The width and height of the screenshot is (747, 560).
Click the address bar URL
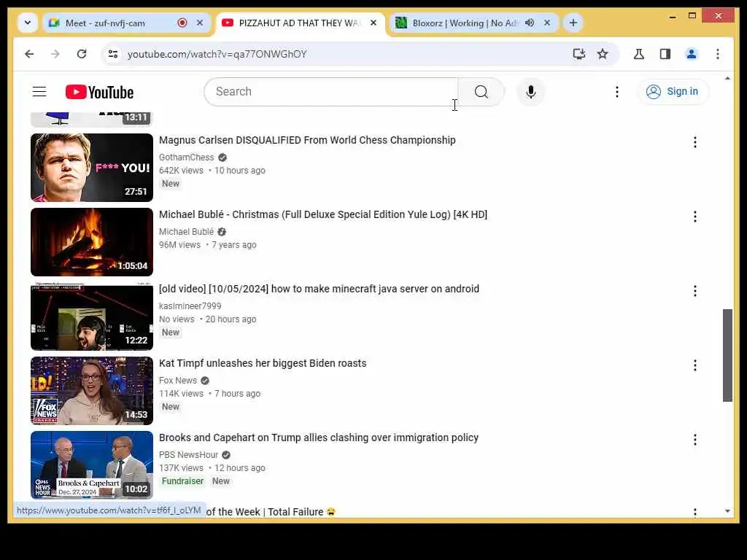217,54
